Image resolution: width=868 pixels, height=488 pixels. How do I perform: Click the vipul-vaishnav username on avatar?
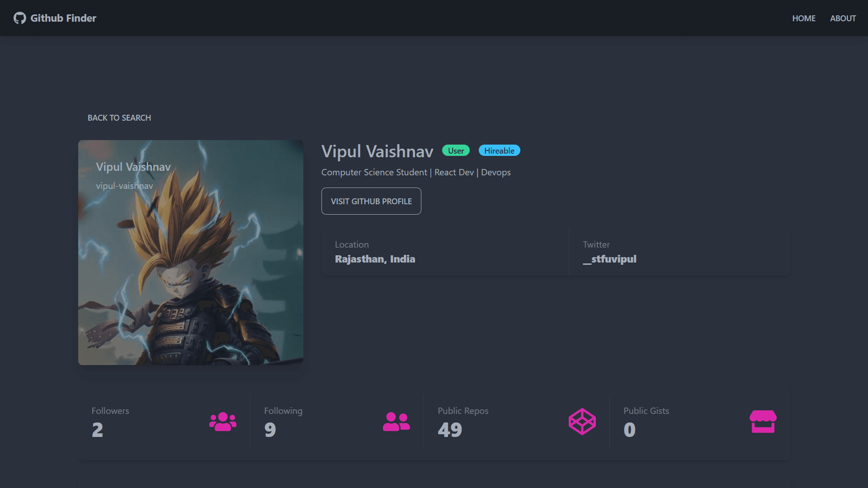pos(124,186)
